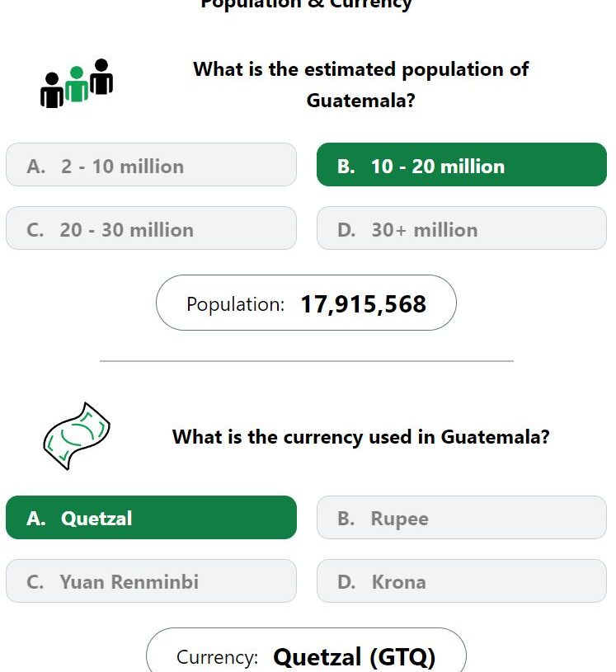Choose option C, 20 - 30 million
Viewport: 616px width, 672px height.
[152, 228]
